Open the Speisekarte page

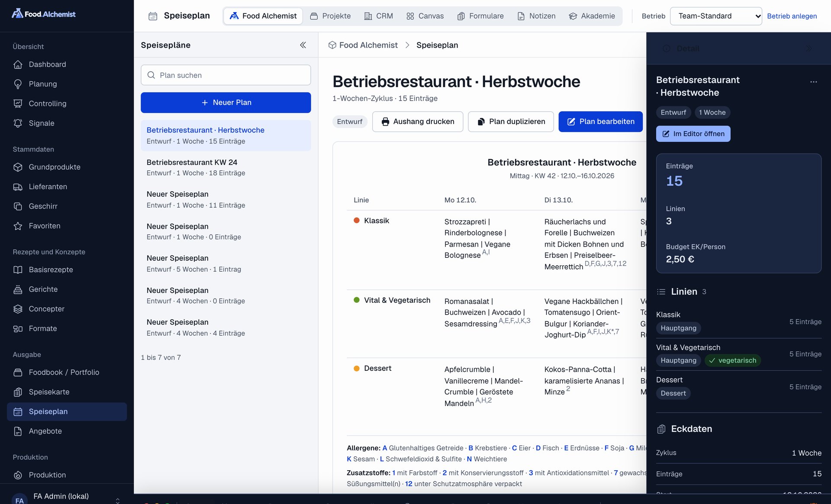[67, 392]
